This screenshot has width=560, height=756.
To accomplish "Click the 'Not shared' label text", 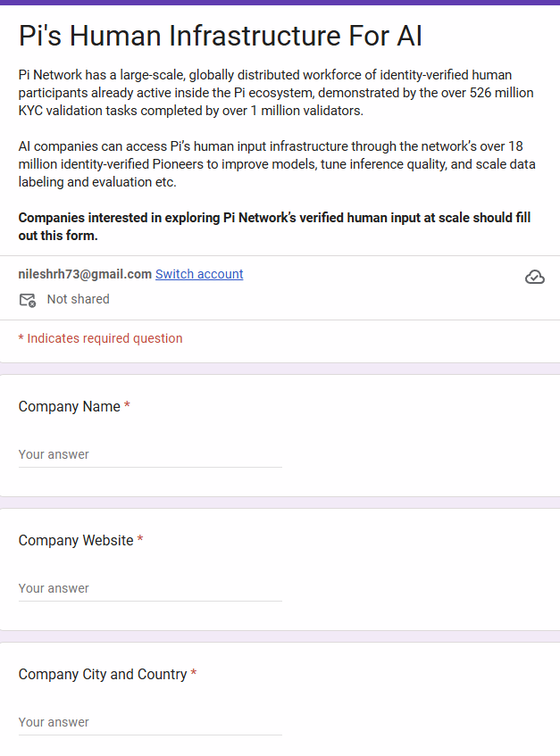I will click(x=78, y=299).
